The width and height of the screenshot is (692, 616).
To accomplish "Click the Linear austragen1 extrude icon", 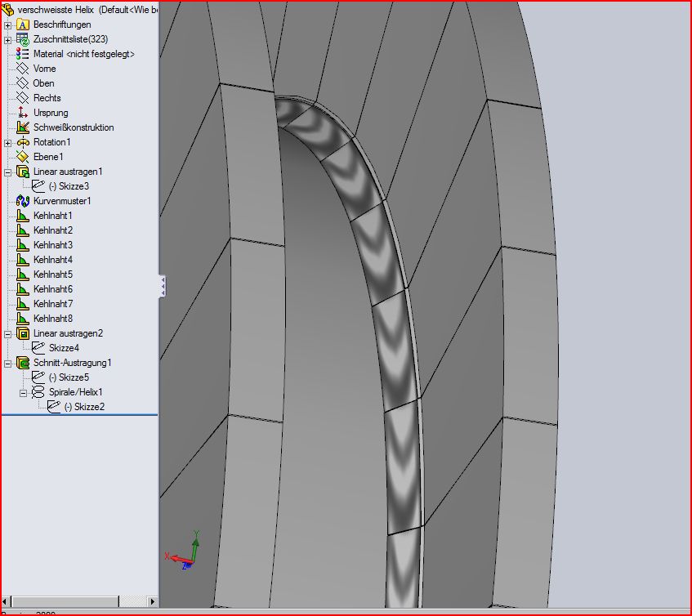I will point(23,172).
